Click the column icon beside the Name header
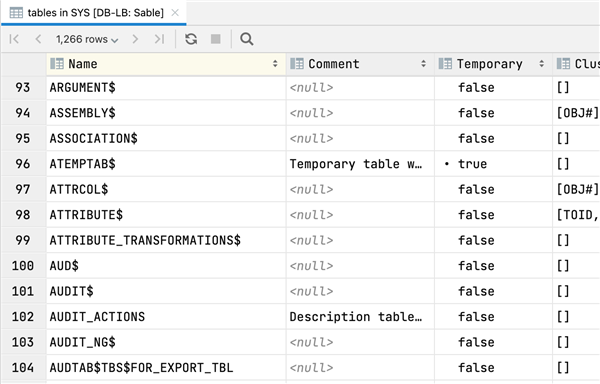This screenshot has width=600, height=384. 57,63
